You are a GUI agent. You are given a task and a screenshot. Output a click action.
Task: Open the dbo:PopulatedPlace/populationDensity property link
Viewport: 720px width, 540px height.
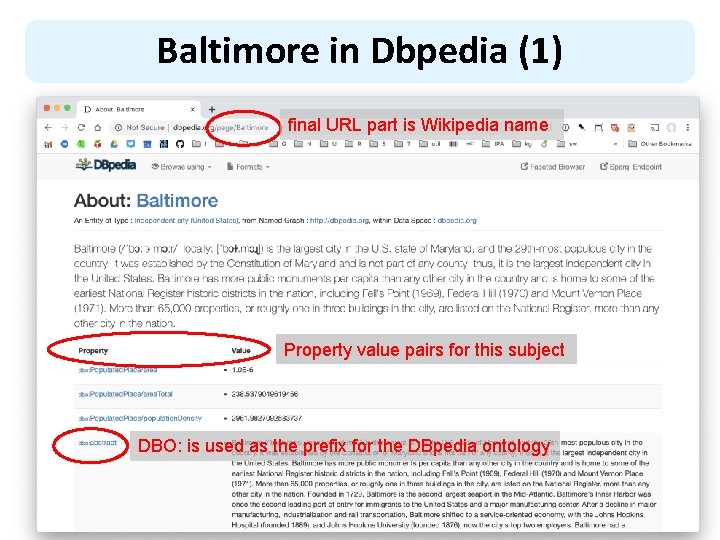[x=140, y=418]
